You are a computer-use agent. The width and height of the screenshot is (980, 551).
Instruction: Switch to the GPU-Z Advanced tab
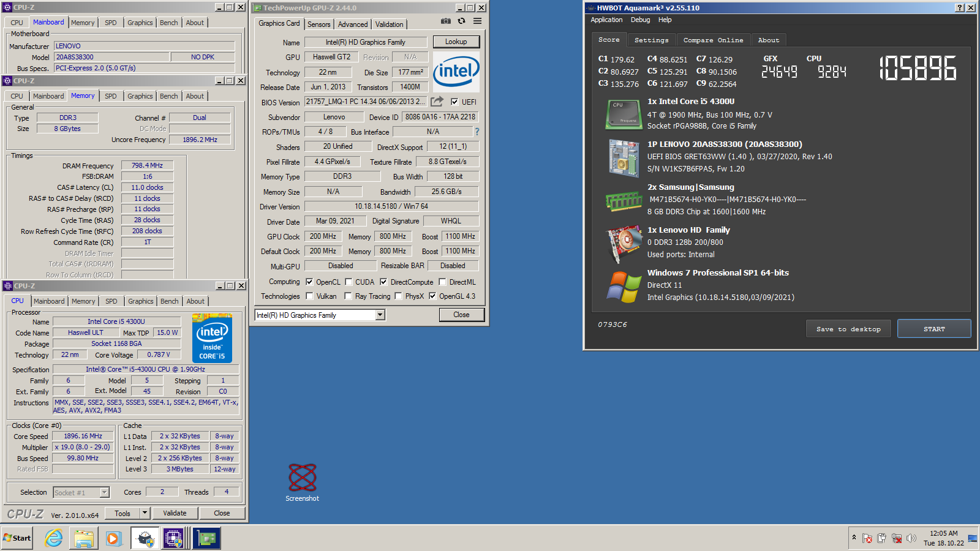coord(353,24)
